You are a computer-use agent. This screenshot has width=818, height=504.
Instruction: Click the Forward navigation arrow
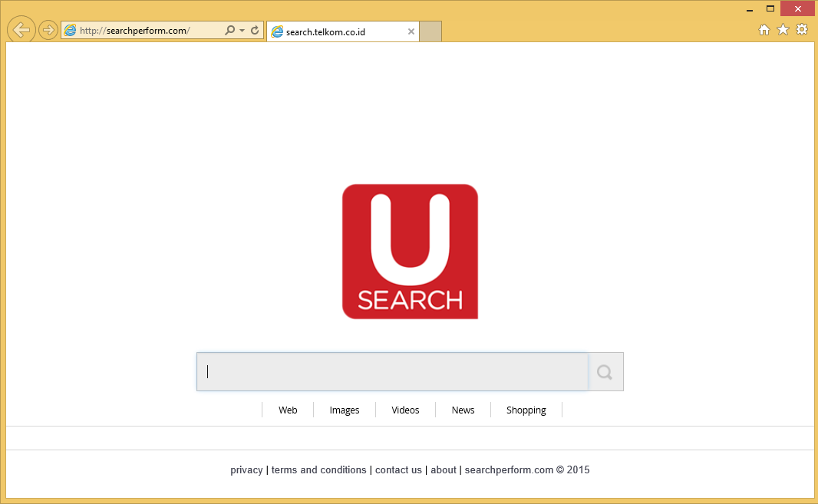[48, 29]
